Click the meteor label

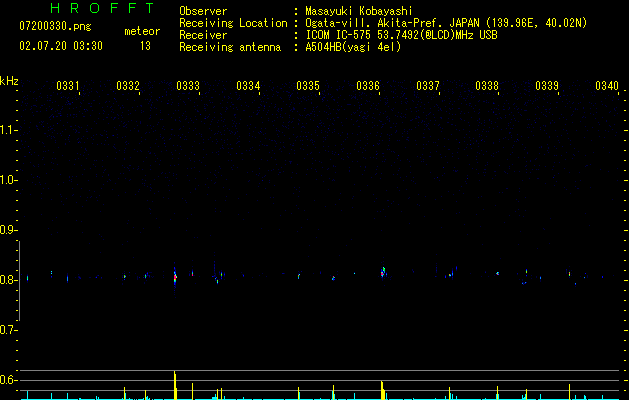point(142,31)
